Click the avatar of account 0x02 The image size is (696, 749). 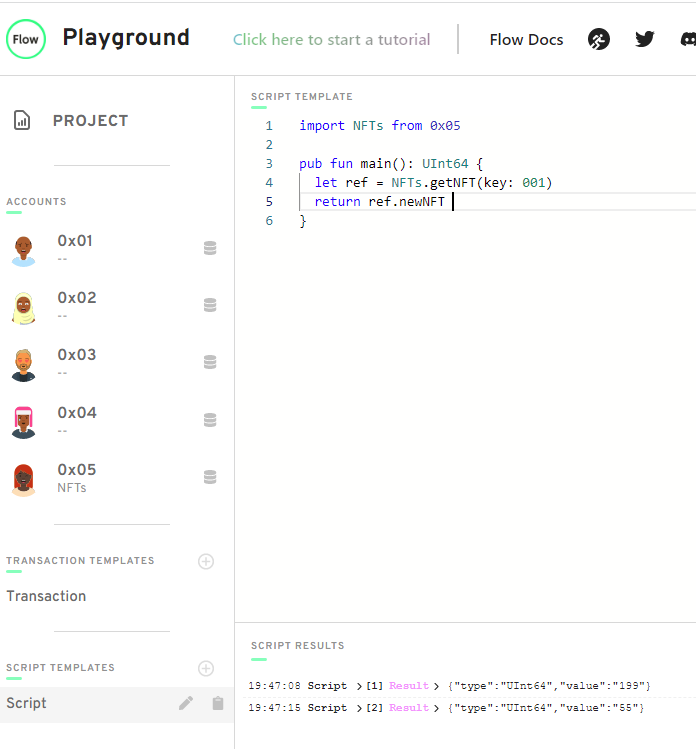pyautogui.click(x=23, y=309)
